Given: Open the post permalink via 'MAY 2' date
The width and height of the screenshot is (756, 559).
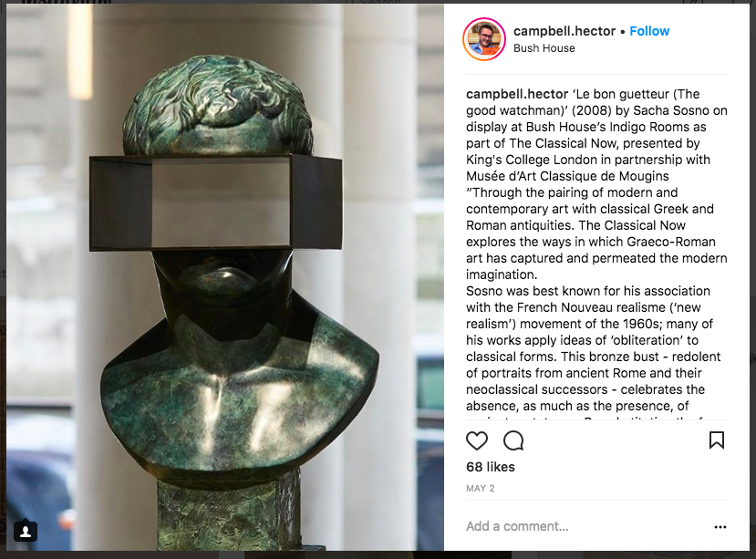Looking at the screenshot, I should [481, 488].
